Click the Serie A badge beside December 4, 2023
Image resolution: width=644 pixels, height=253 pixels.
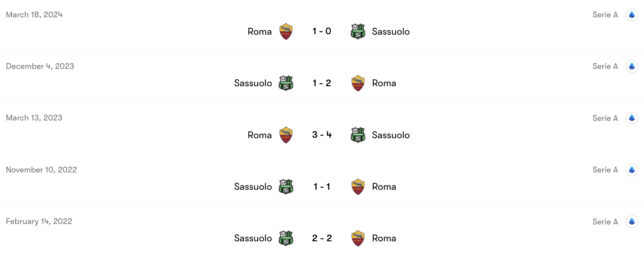click(x=632, y=66)
